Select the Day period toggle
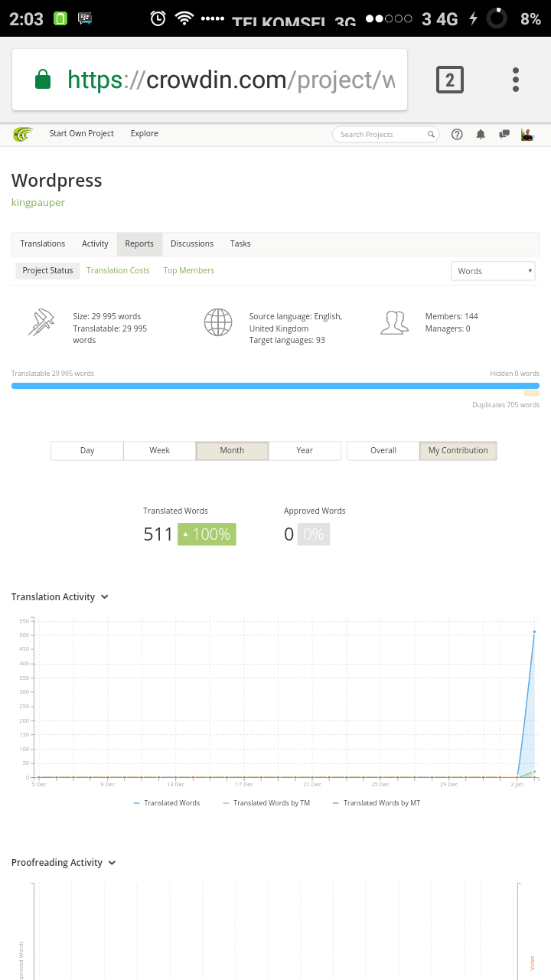The height and width of the screenshot is (980, 551). (x=87, y=450)
